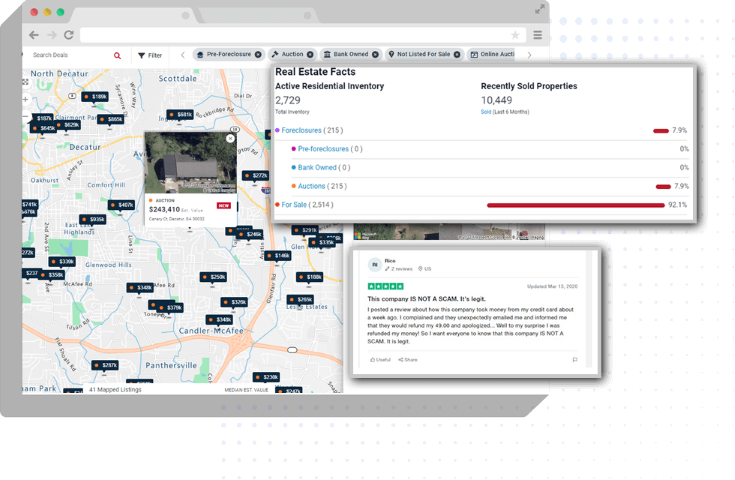Click the red search magnifier icon

pyautogui.click(x=117, y=55)
